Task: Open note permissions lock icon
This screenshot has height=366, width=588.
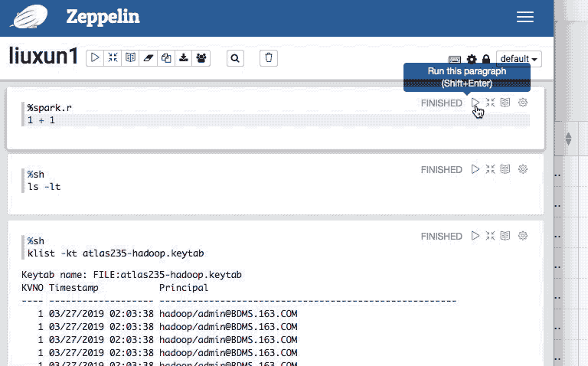Action: (x=486, y=59)
